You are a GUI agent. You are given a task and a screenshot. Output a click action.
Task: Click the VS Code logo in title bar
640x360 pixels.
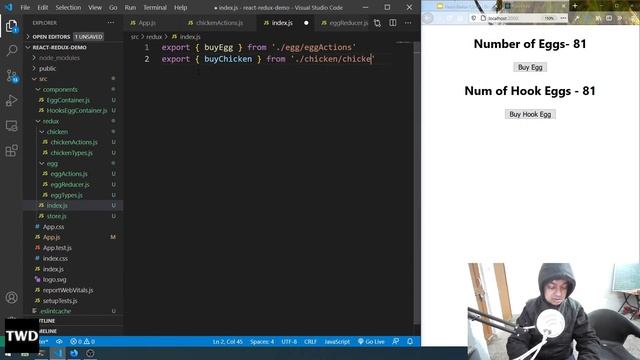(9, 7)
